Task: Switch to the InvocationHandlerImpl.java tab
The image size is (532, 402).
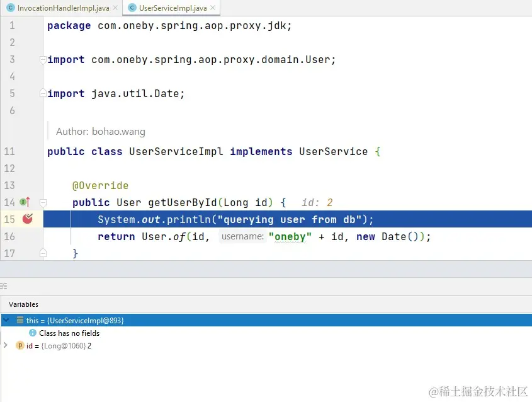Action: coord(60,9)
